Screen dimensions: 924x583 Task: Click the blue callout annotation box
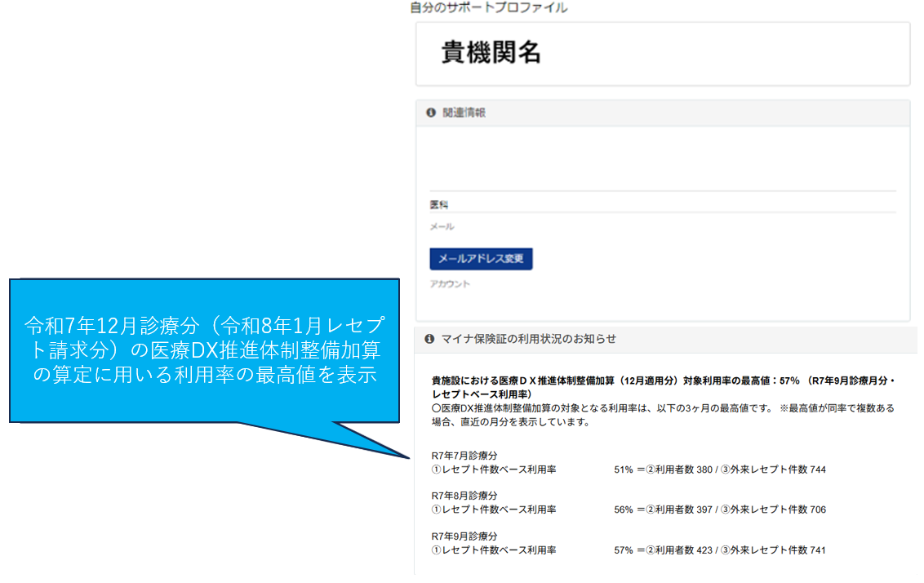[x=203, y=350]
